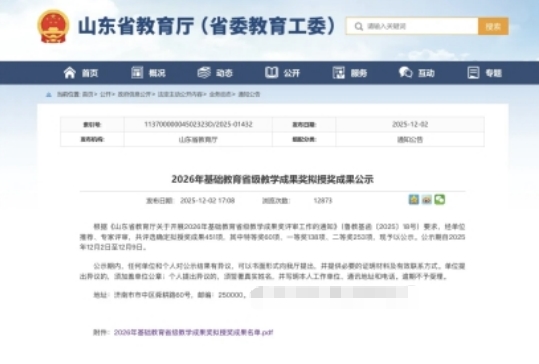Open the 动态 news nav item
The image size is (539, 364).
pyautogui.click(x=215, y=73)
